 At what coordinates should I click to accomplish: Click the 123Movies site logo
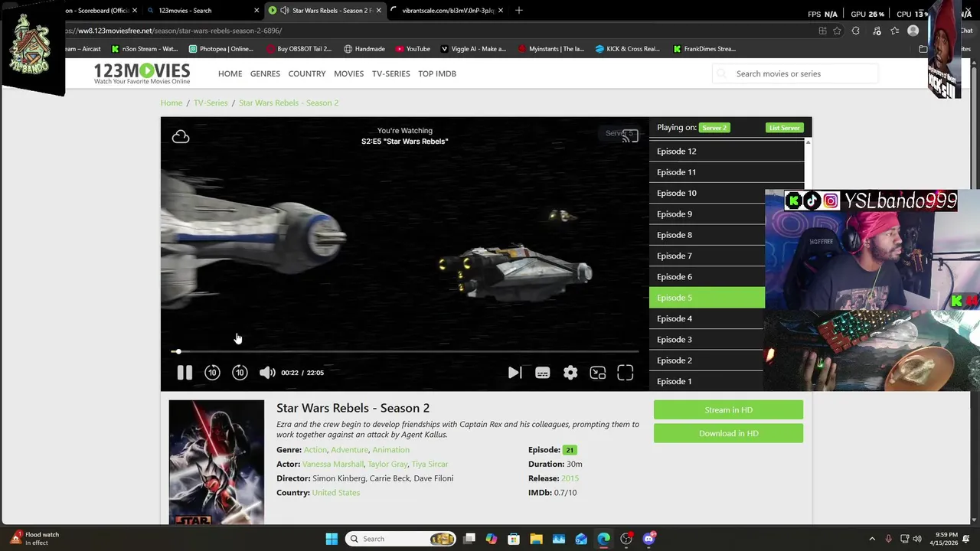tap(142, 73)
